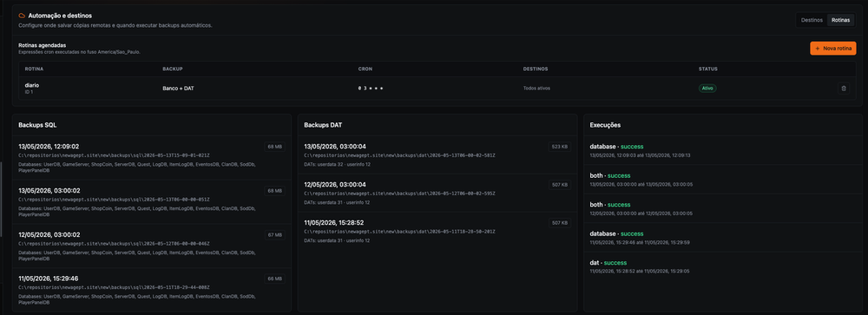
Task: Click the Backups DAT panel heading
Action: pos(323,125)
